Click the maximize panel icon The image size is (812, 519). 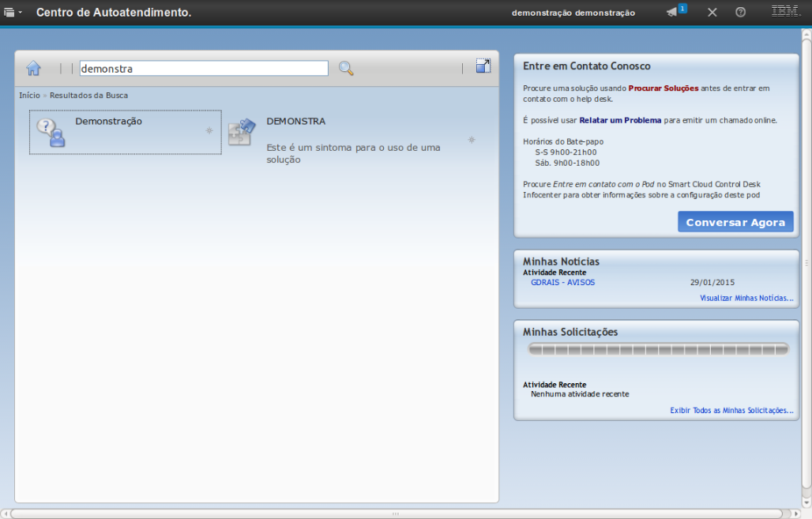click(x=483, y=66)
